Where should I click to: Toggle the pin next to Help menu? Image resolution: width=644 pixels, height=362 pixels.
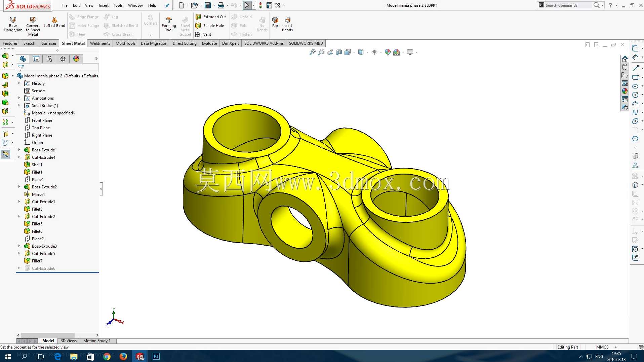coord(167,5)
